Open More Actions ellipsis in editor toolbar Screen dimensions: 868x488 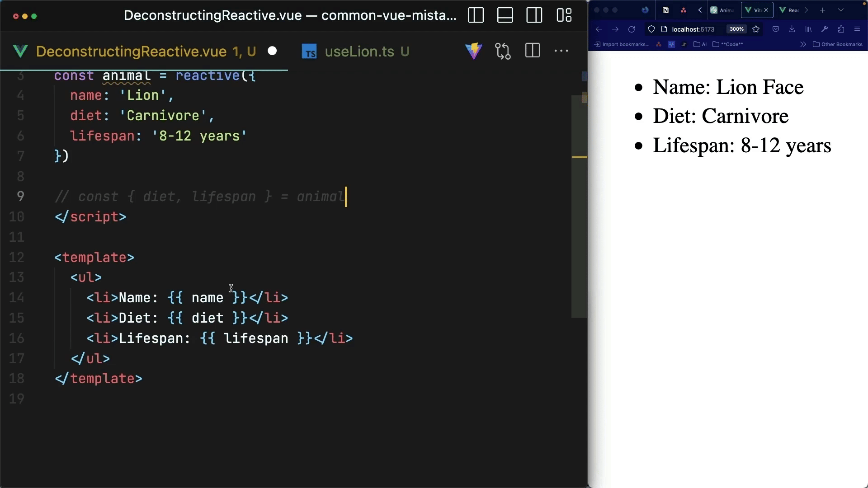coord(561,51)
